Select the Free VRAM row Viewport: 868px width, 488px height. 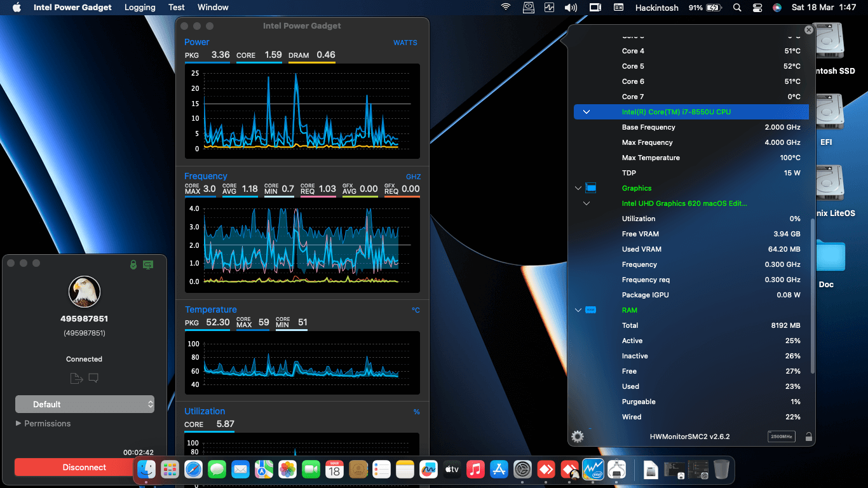pos(691,234)
